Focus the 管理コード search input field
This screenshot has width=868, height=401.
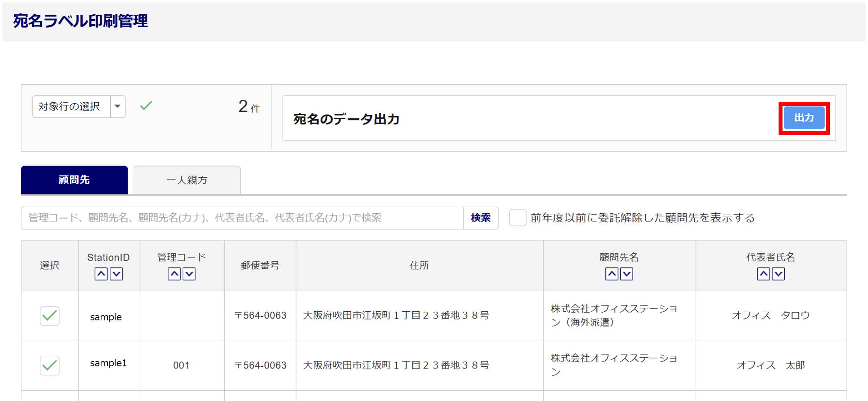click(x=242, y=218)
